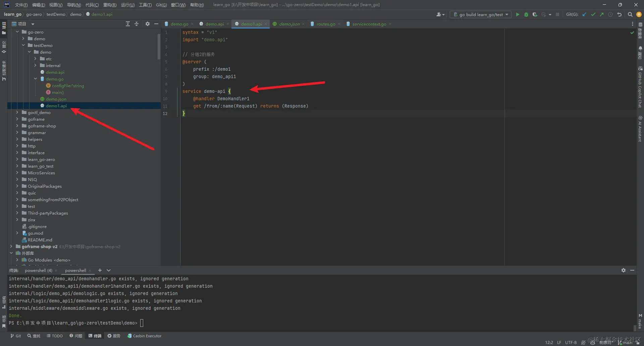The height and width of the screenshot is (346, 644).
Task: Close the demo.json editor tab
Action: coord(303,24)
